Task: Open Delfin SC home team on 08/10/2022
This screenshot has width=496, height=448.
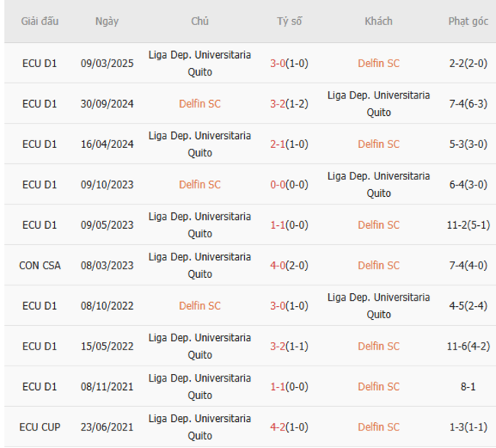Action: 200,306
